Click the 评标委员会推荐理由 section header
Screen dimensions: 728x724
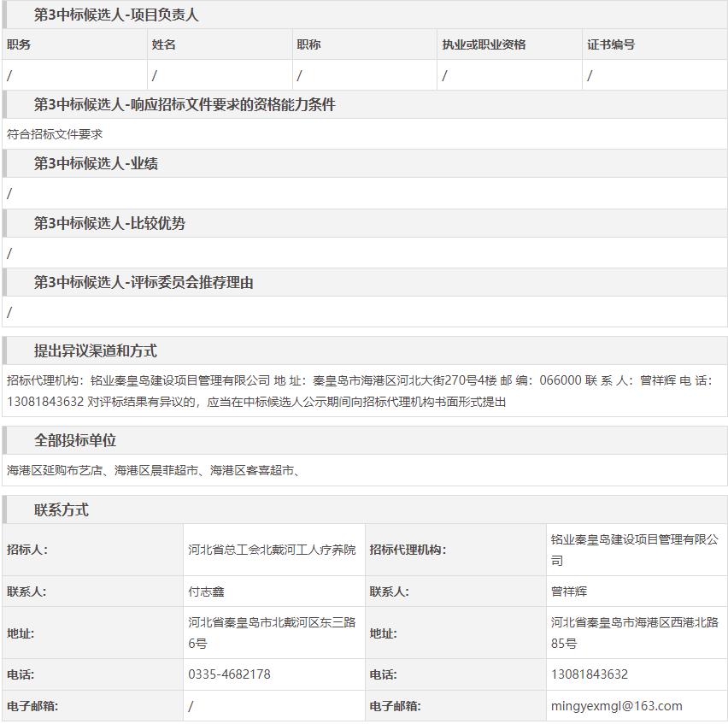pyautogui.click(x=144, y=283)
